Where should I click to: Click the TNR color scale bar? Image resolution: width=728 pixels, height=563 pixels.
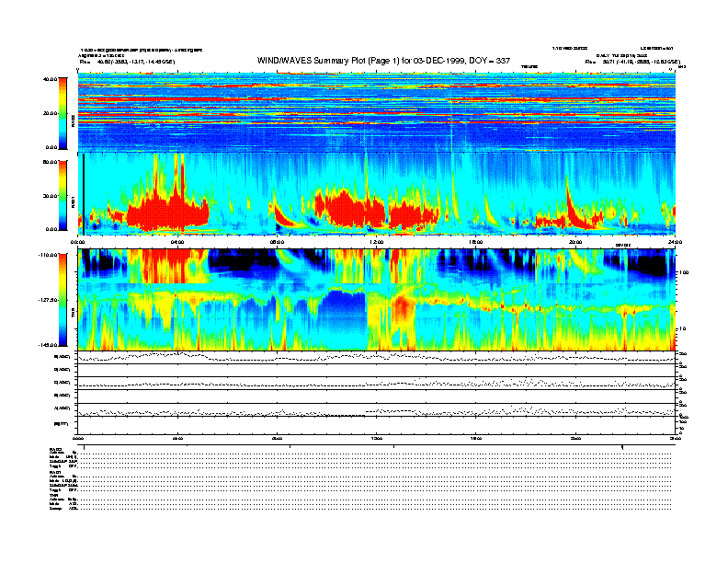[63, 300]
